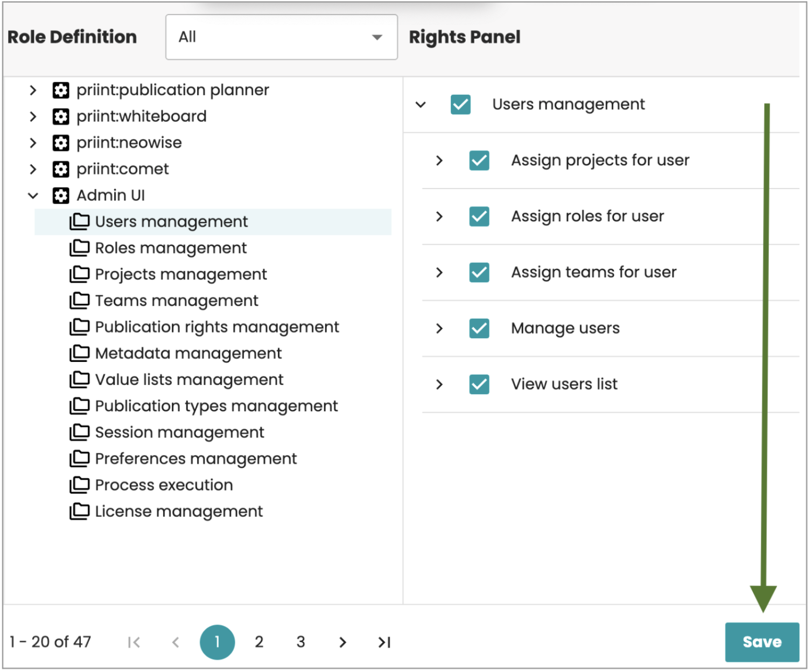Click the priint:neowise gear icon
The width and height of the screenshot is (812, 672).
(60, 143)
